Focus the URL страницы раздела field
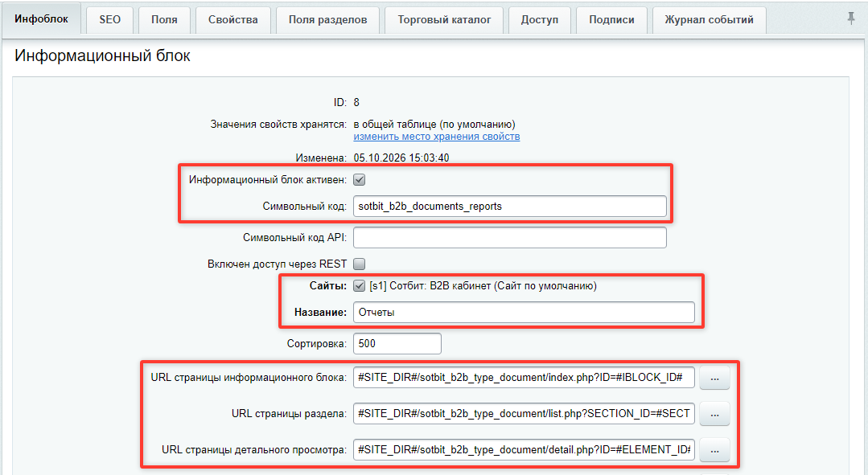868x475 pixels. pyautogui.click(x=524, y=414)
